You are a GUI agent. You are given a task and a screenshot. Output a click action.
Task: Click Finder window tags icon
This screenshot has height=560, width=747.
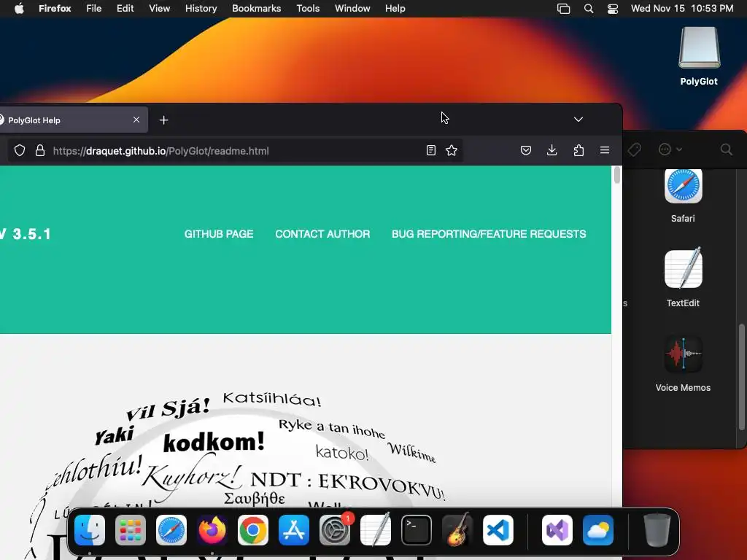click(x=634, y=149)
